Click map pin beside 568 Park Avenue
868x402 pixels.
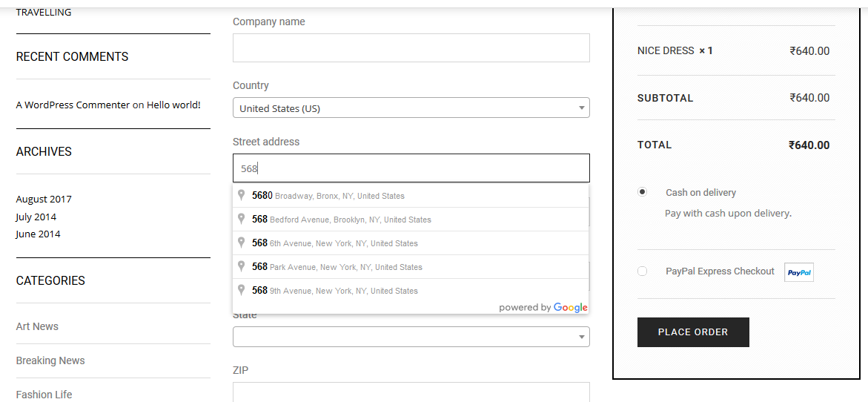242,266
